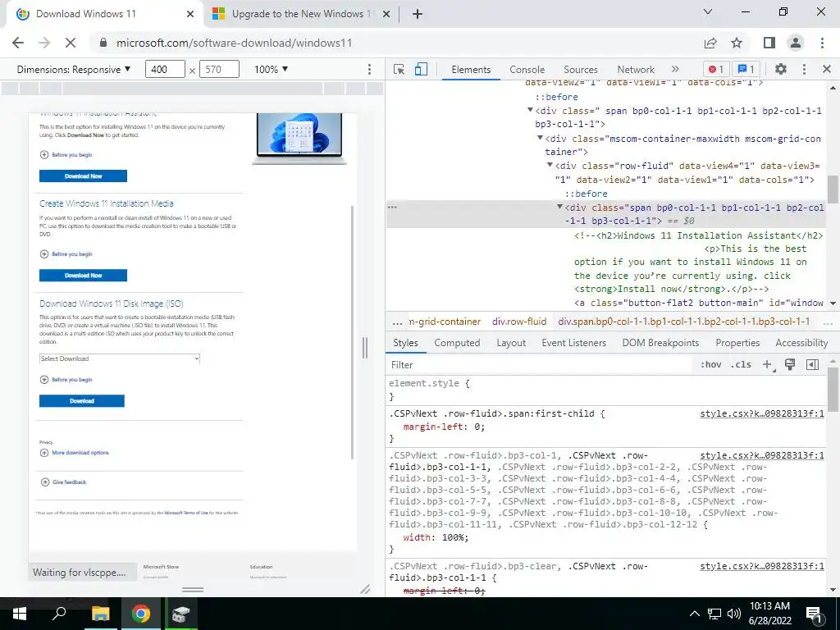Bookmark this page with the star
The height and width of the screenshot is (630, 840).
click(737, 43)
